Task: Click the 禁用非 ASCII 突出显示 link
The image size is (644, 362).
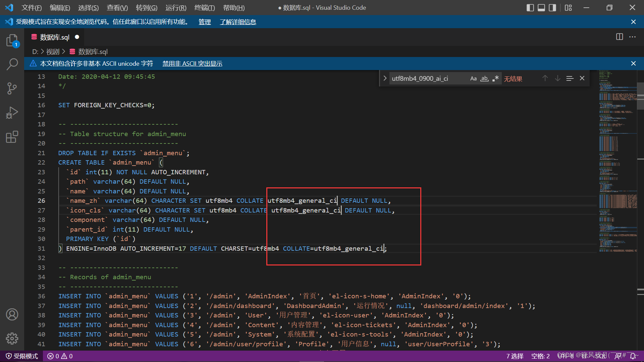Action: coord(192,64)
